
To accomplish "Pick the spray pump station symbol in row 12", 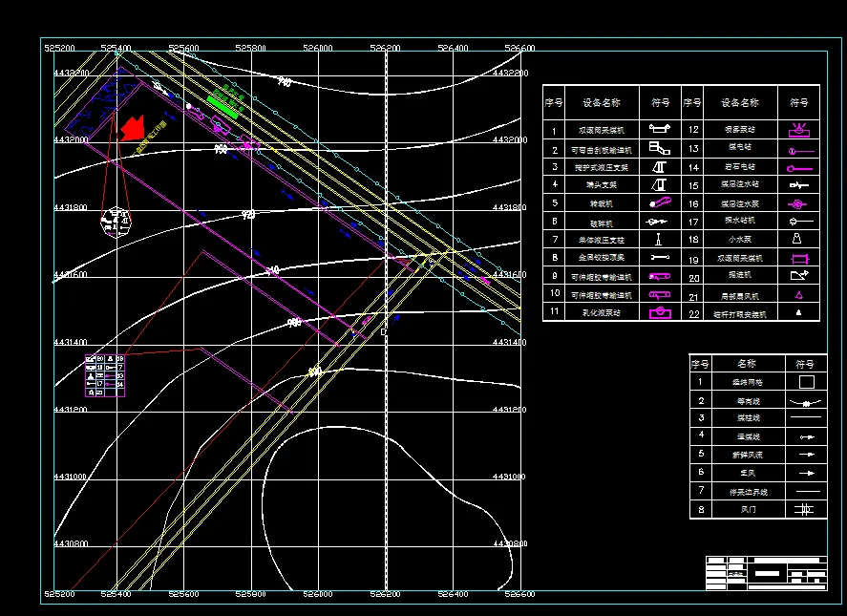I will (799, 130).
